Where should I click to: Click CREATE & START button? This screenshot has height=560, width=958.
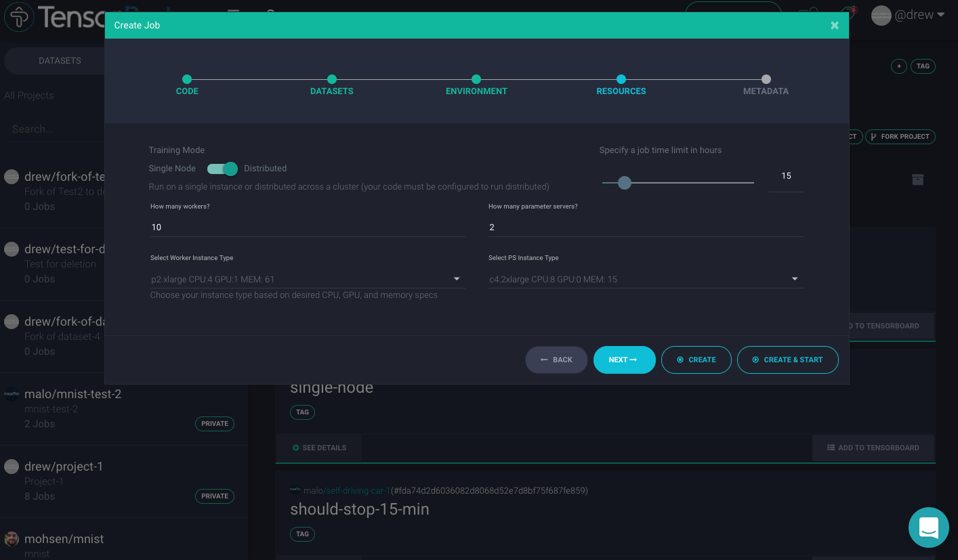787,360
